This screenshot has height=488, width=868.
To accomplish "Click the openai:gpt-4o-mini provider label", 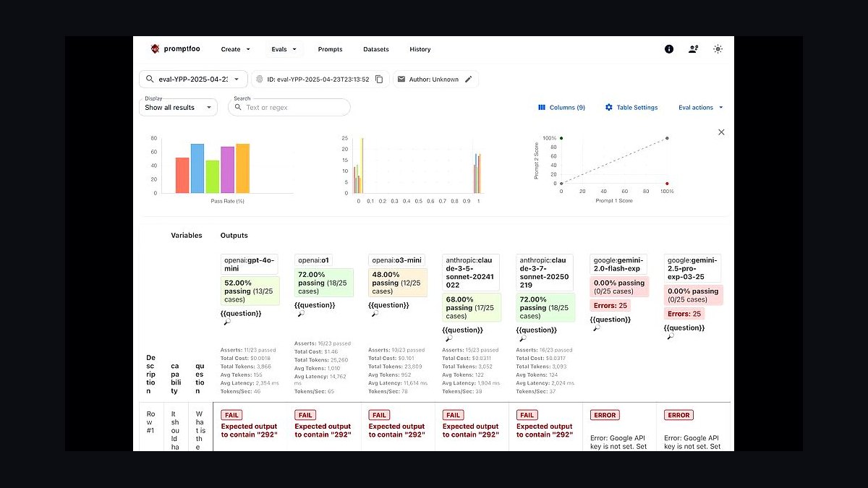I will [249, 264].
